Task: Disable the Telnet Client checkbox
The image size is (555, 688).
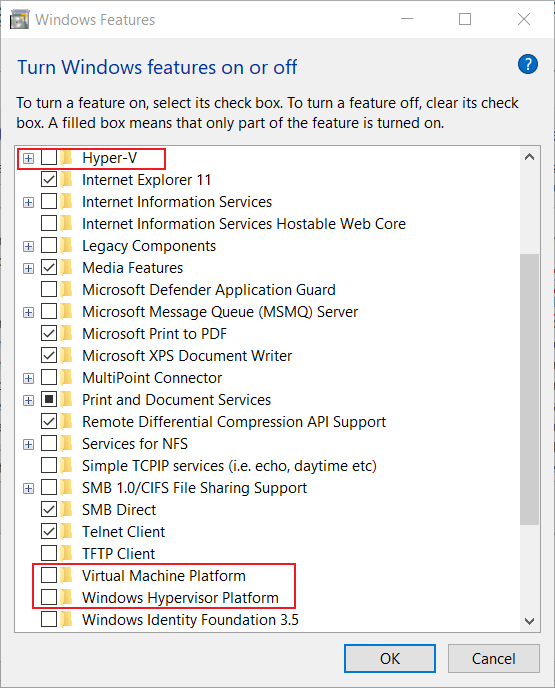Action: pos(49,531)
